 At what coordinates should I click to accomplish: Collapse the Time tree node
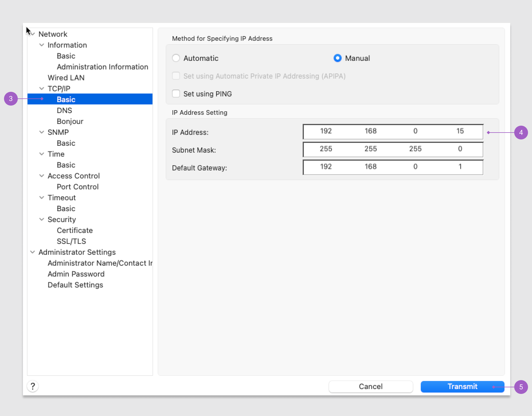[x=42, y=154]
